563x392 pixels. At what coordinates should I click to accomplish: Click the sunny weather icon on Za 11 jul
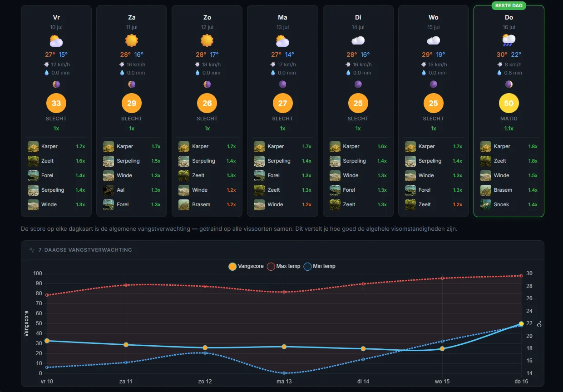(132, 40)
